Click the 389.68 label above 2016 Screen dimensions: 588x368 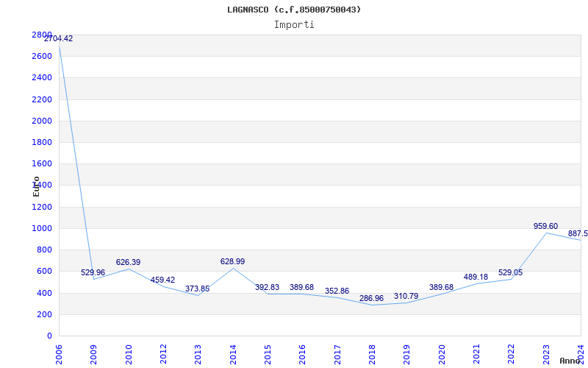(x=301, y=287)
